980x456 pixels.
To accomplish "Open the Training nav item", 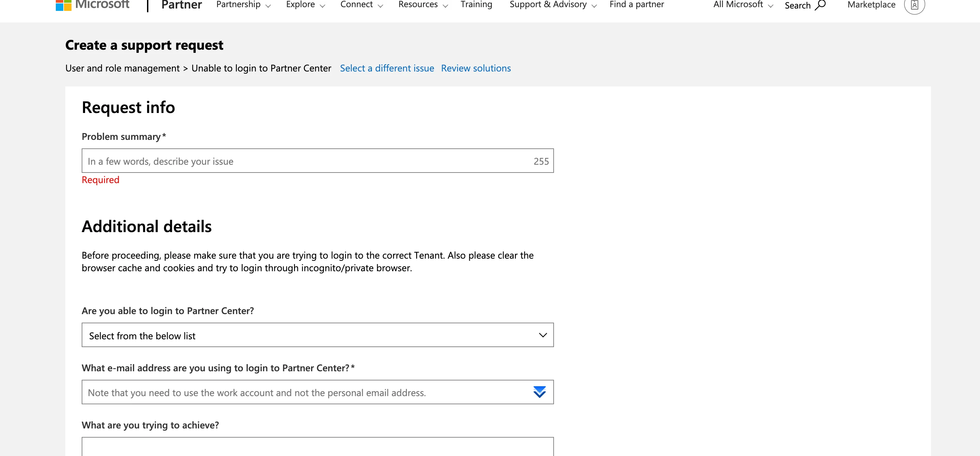I will pyautogui.click(x=476, y=4).
